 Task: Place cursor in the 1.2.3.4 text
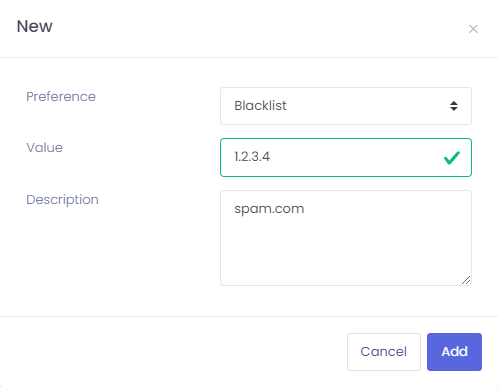click(x=252, y=157)
